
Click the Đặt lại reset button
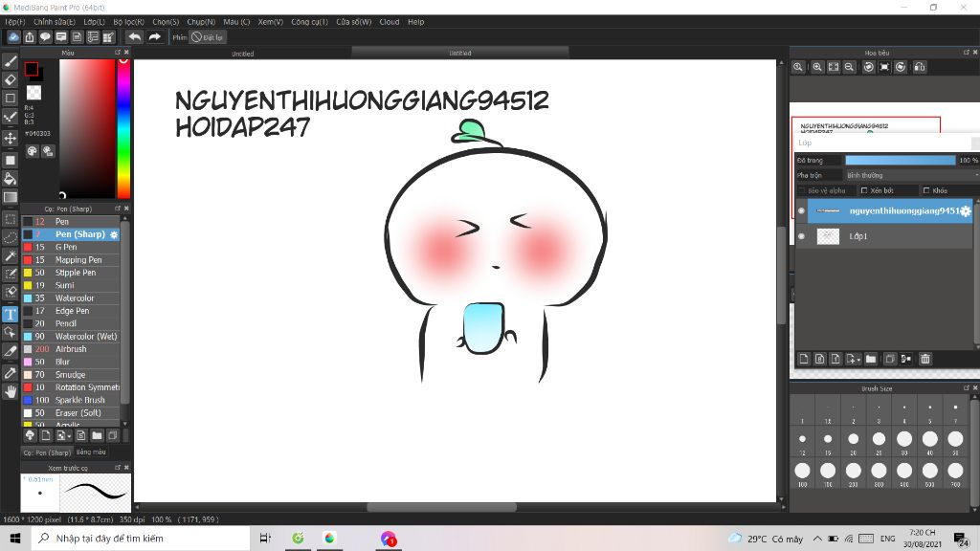[208, 37]
